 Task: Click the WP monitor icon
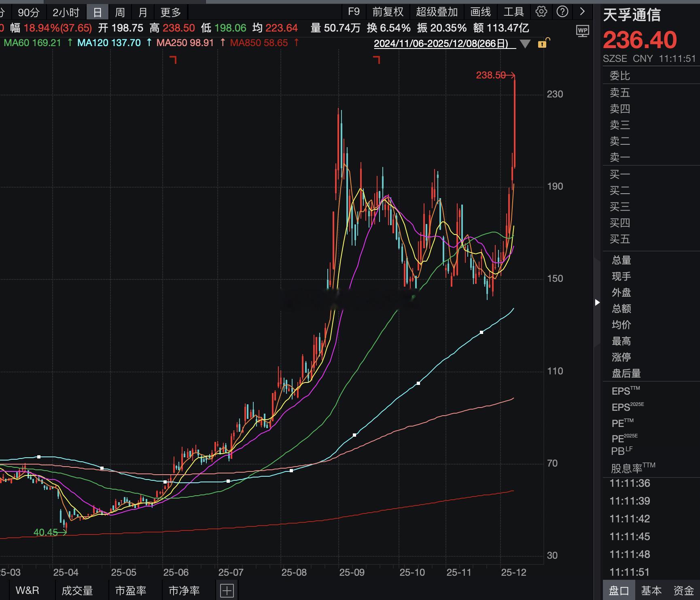pyautogui.click(x=583, y=31)
